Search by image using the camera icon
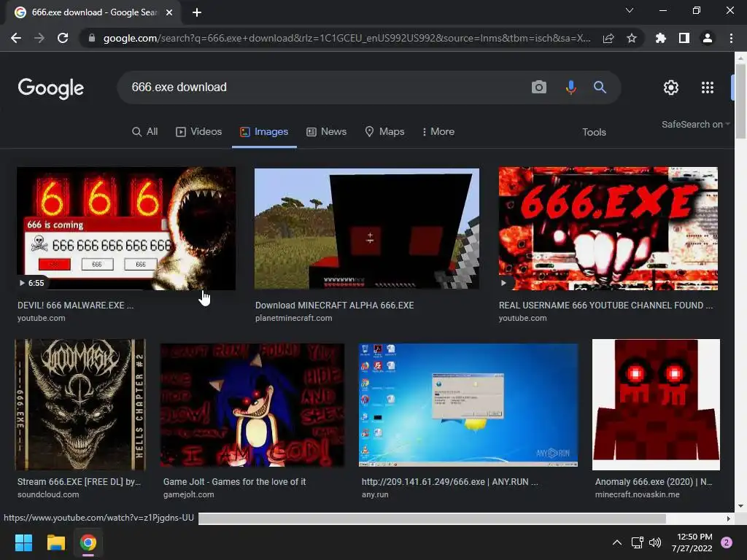Viewport: 747px width, 560px height. [x=539, y=87]
